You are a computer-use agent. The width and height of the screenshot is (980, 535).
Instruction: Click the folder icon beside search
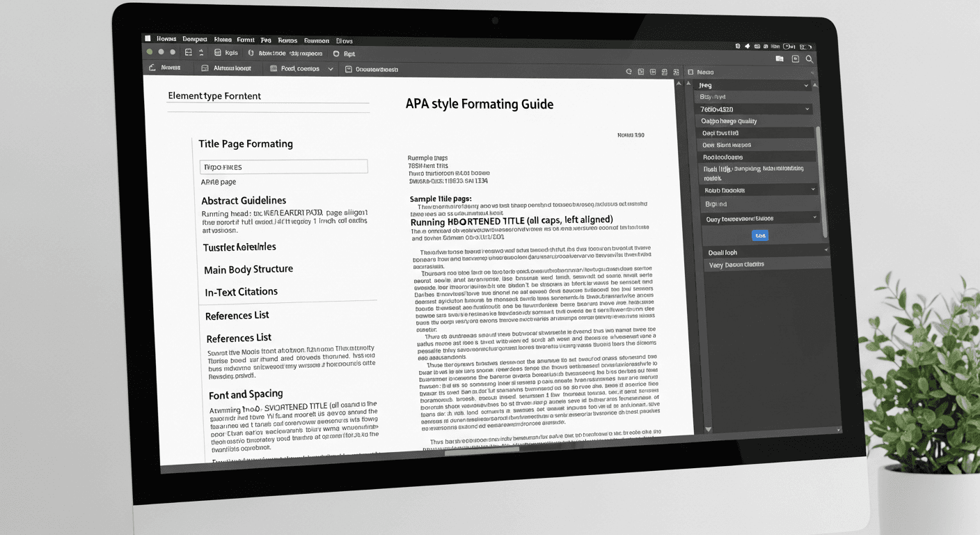click(780, 59)
